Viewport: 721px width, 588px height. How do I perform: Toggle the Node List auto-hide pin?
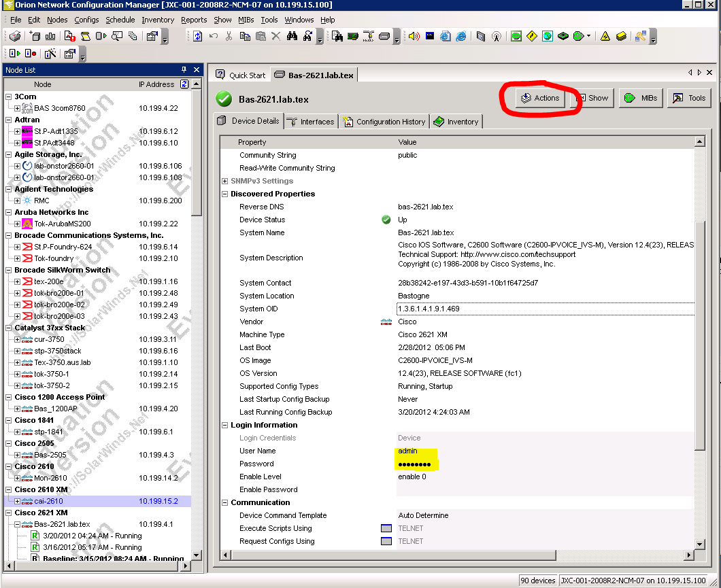[184, 70]
